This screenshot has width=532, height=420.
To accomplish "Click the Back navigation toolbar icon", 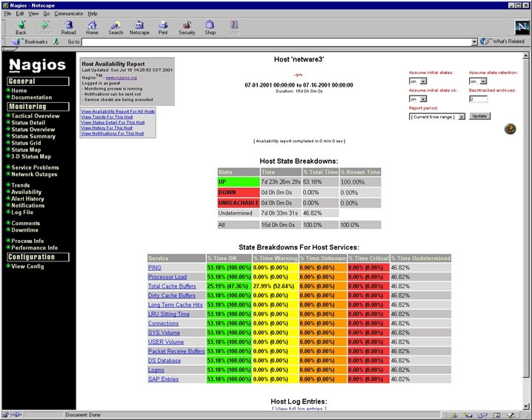I will pyautogui.click(x=21, y=27).
